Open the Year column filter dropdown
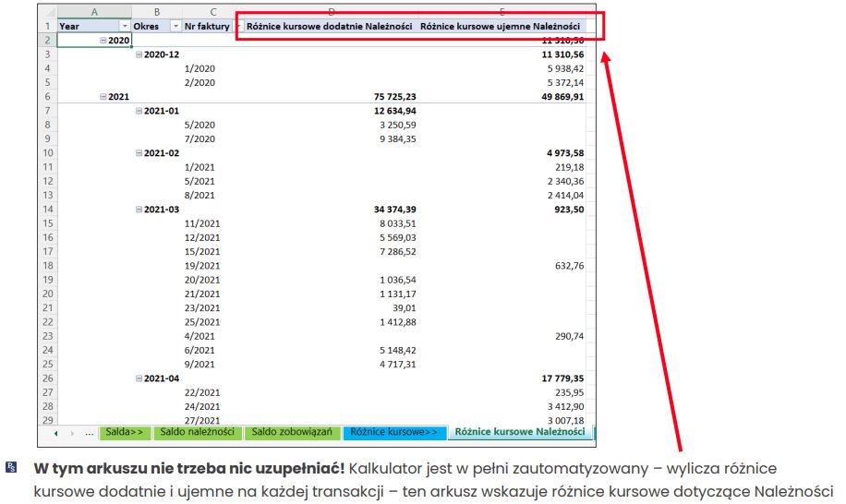The height and width of the screenshot is (504, 846). click(123, 27)
